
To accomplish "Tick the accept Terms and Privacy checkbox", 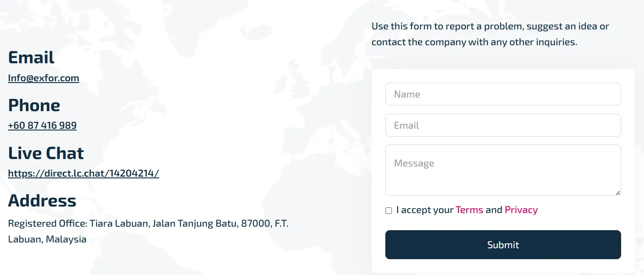I will (x=388, y=210).
